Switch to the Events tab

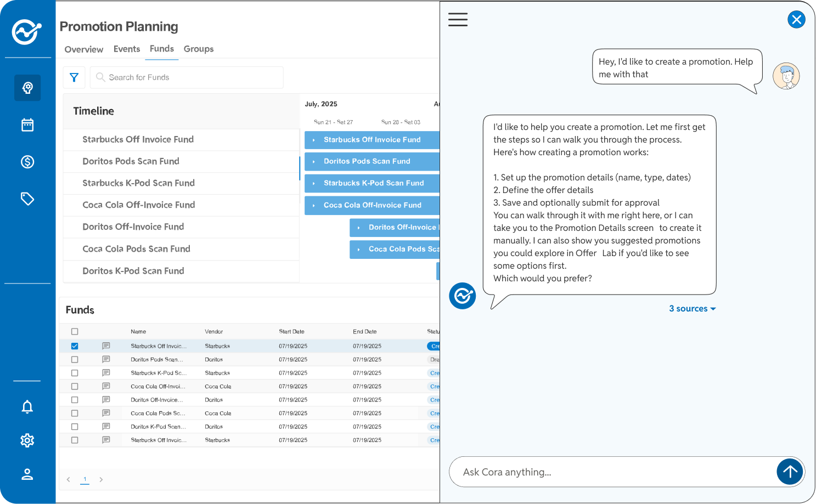tap(127, 49)
